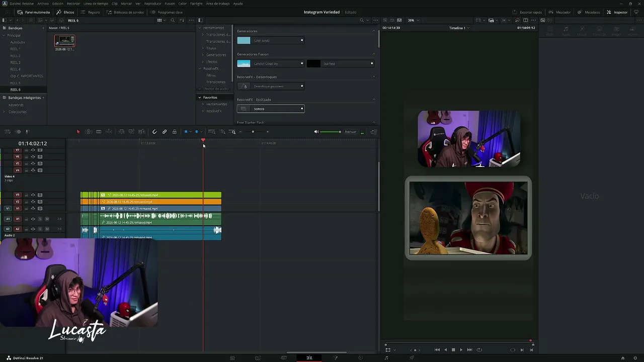Search the media pool magnifier icon
Image resolution: width=644 pixels, height=362 pixels.
tap(173, 20)
